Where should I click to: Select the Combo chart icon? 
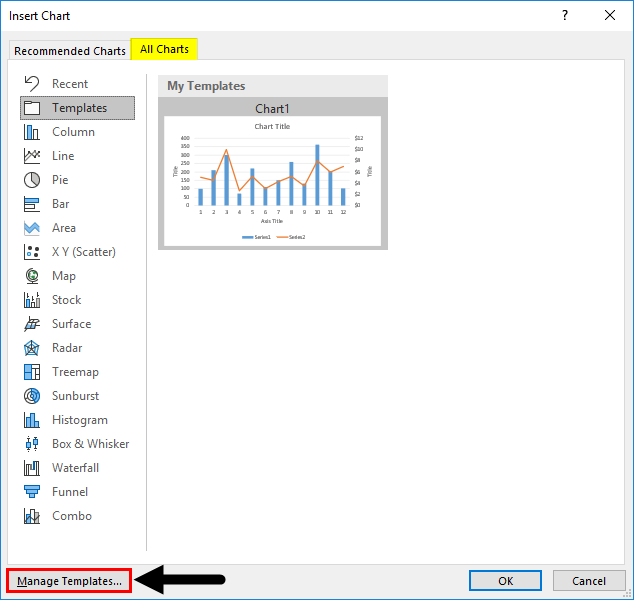click(32, 516)
